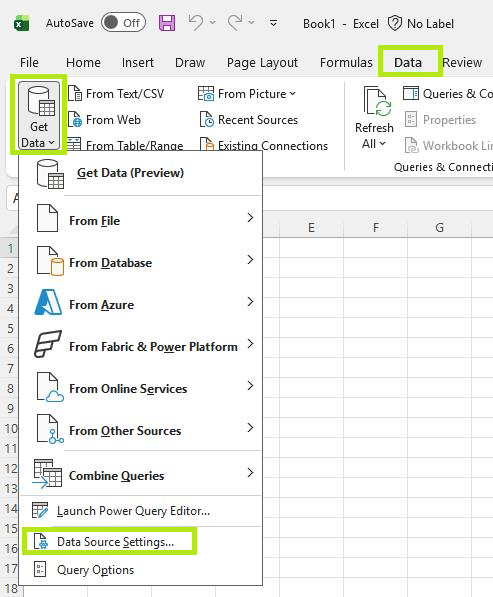Click the From Table/Range command
The width and height of the screenshot is (493, 597).
pos(126,145)
